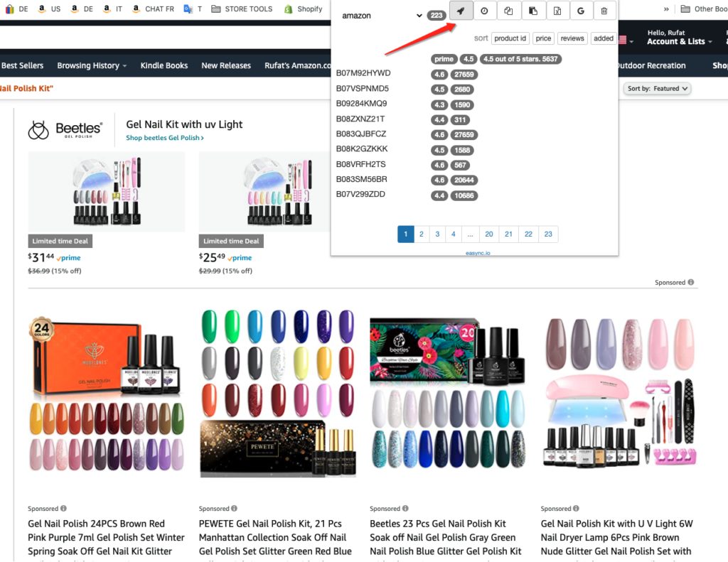
Task: Go to pagination page 23
Action: [548, 234]
